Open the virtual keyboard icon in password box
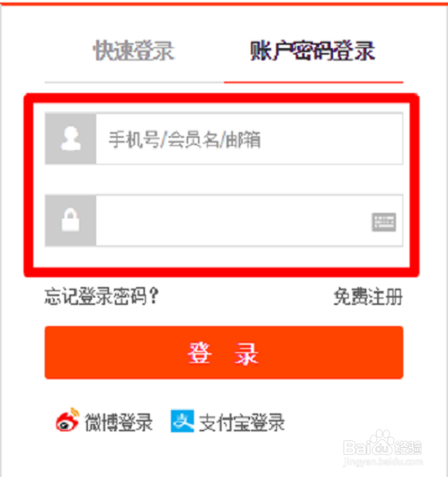The image size is (448, 477). pos(384,222)
